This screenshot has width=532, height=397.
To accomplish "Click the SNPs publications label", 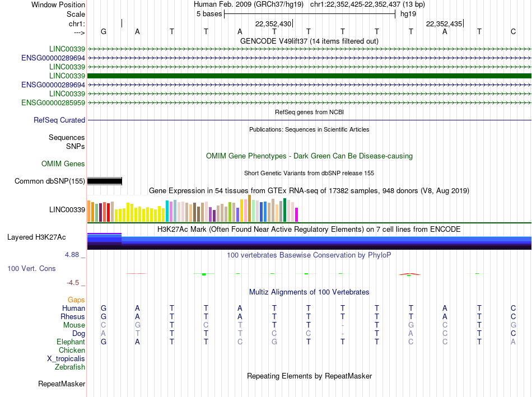I will tap(76, 146).
